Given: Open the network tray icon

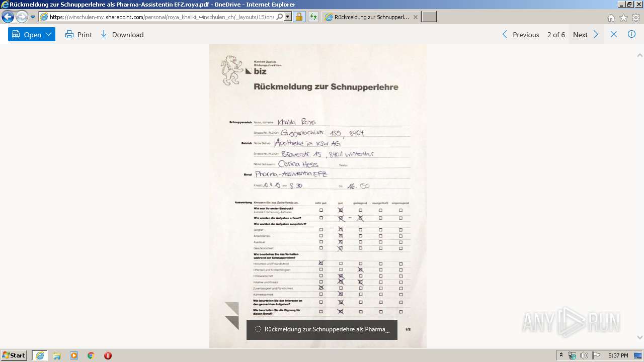Looking at the screenshot, I should pyautogui.click(x=572, y=355).
